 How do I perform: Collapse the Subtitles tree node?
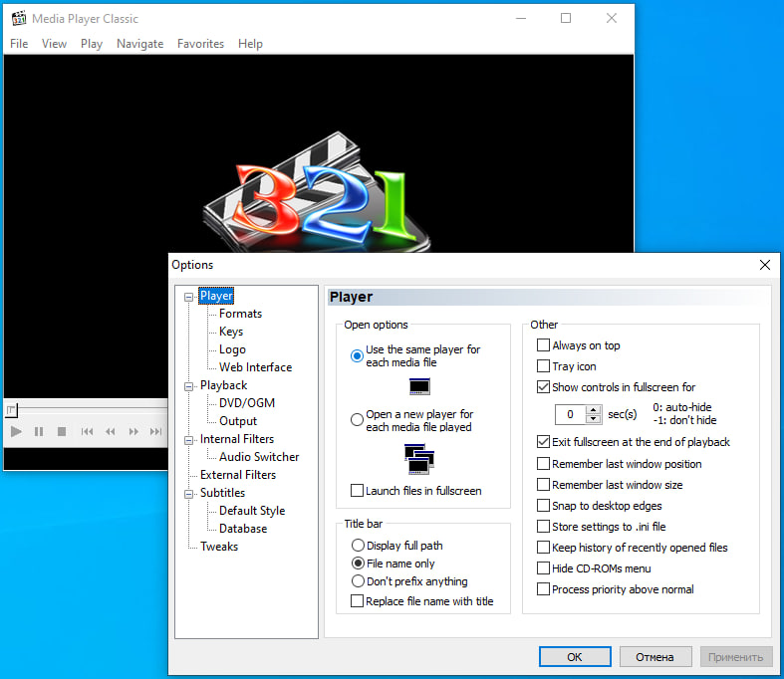point(189,494)
